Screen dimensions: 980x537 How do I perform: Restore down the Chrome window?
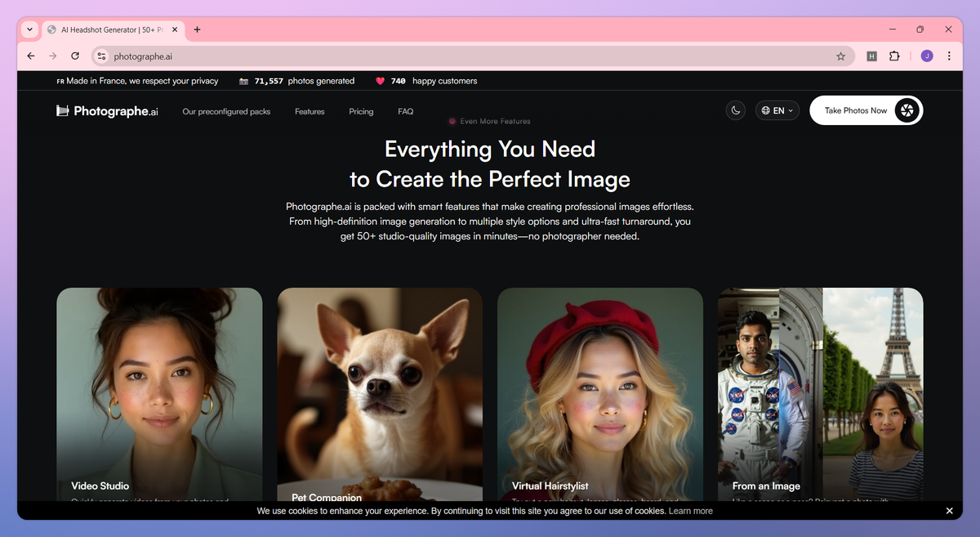coord(920,29)
